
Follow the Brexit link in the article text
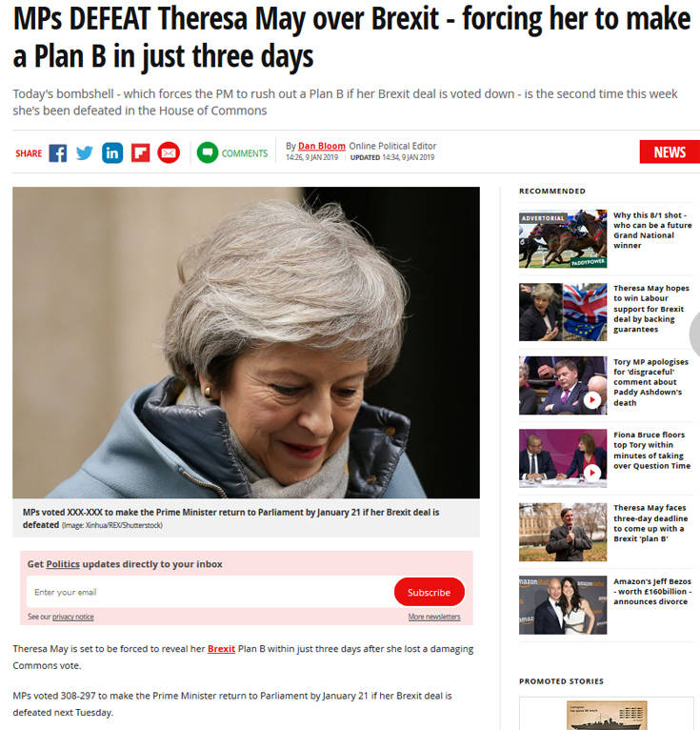(x=221, y=649)
